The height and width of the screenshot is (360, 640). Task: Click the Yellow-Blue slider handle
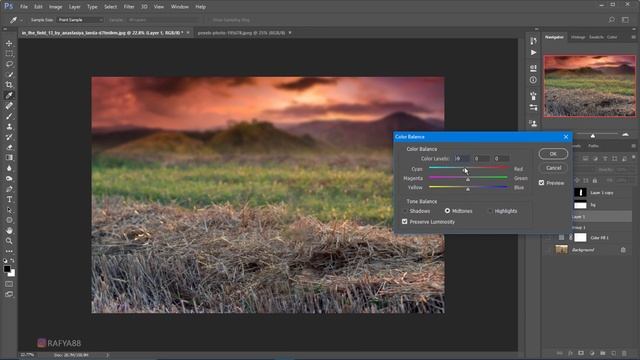click(468, 189)
